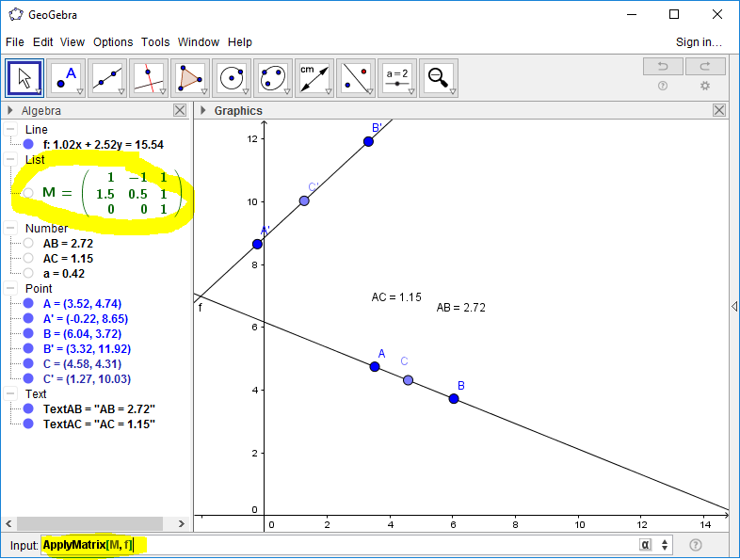Toggle visibility of number a
The height and width of the screenshot is (560, 740).
tap(28, 273)
